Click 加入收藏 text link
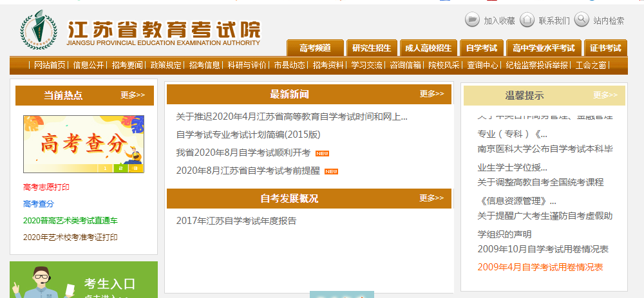This screenshot has width=644, height=298. point(500,21)
